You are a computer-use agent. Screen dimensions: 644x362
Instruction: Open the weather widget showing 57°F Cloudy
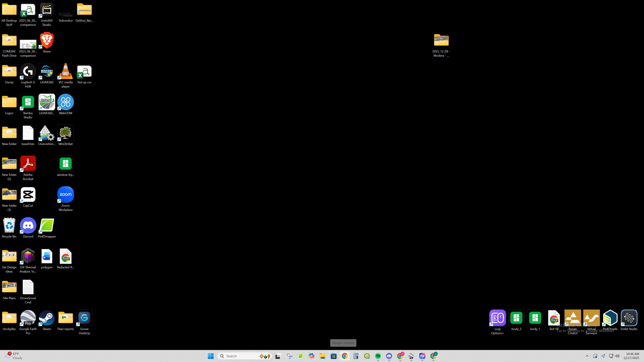point(14,356)
